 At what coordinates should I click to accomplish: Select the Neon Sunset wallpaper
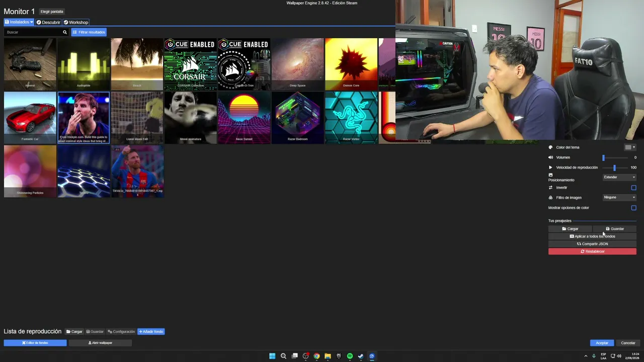pyautogui.click(x=244, y=118)
